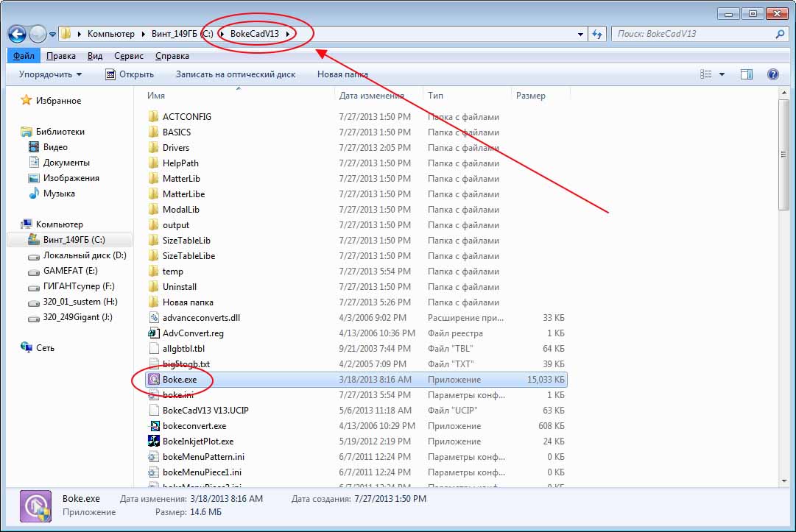Select the SizeTableLib folder icon
This screenshot has height=532, width=796.
[x=154, y=241]
